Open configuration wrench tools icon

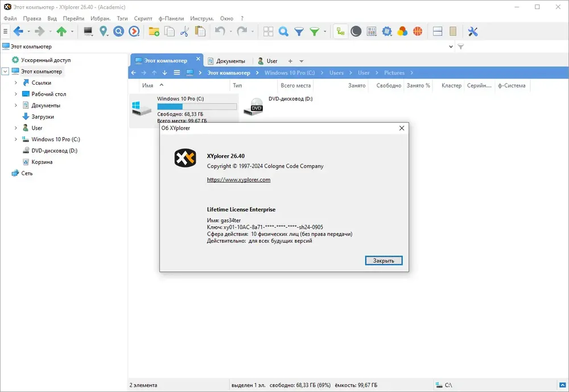pyautogui.click(x=473, y=32)
